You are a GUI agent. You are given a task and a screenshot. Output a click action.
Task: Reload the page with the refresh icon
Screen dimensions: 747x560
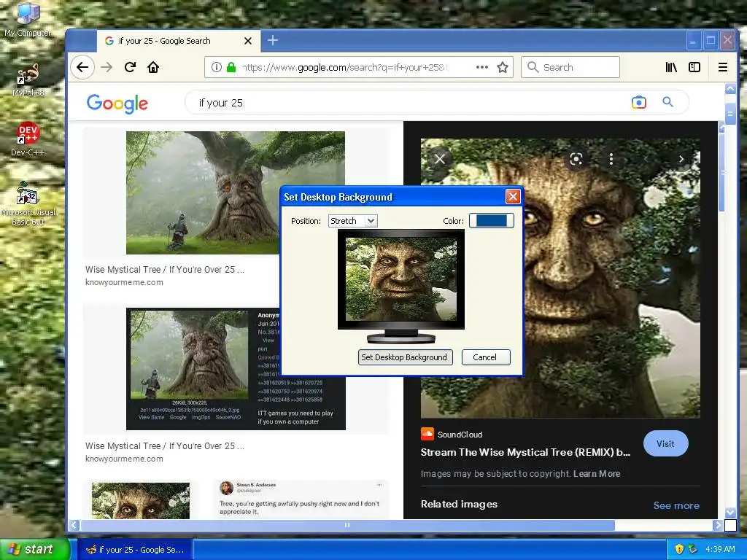tap(130, 67)
